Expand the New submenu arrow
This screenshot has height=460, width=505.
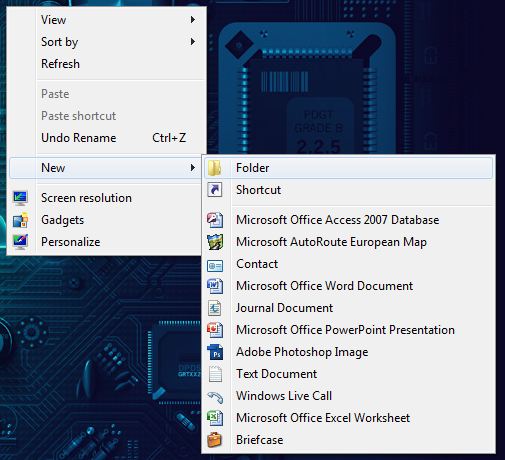pyautogui.click(x=192, y=168)
